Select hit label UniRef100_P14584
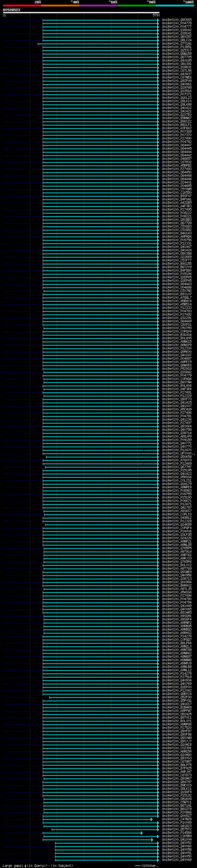 pyautogui.click(x=176, y=833)
